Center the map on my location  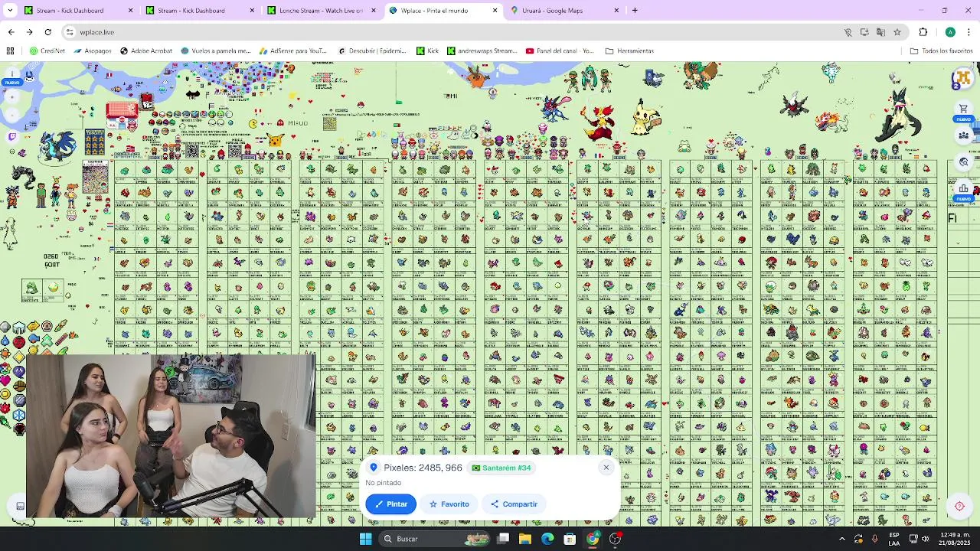(x=959, y=506)
